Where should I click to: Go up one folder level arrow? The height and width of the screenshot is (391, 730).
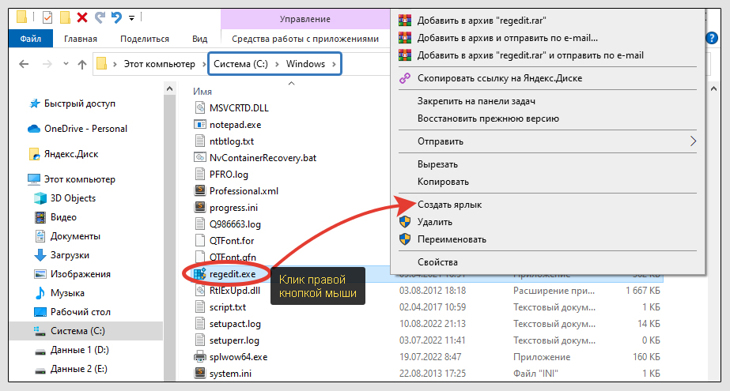82,64
